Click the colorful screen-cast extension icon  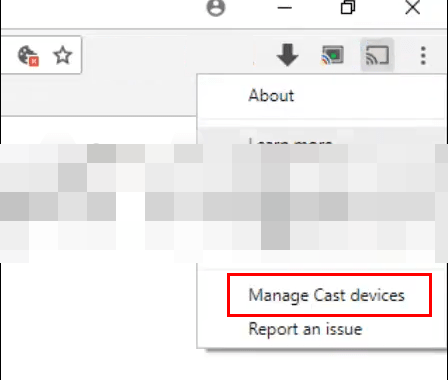(332, 55)
